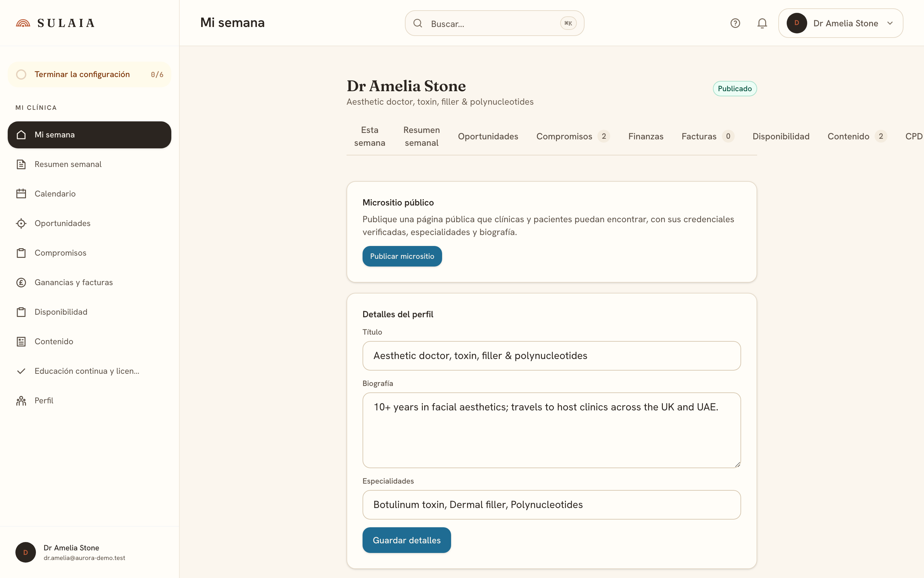Image resolution: width=924 pixels, height=578 pixels.
Task: Click the Contenido tab count badge 2
Action: (x=880, y=136)
